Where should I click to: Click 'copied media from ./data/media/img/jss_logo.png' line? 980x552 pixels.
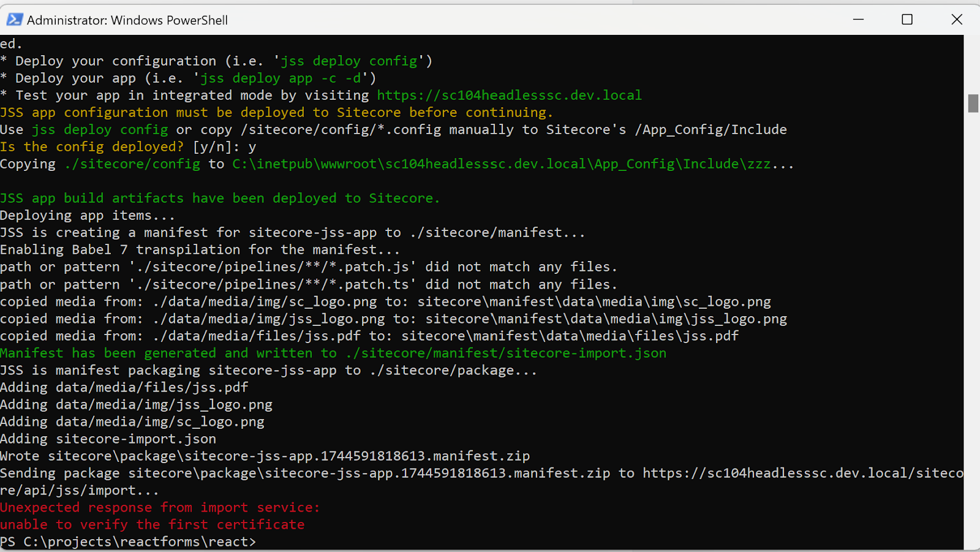[x=393, y=319]
